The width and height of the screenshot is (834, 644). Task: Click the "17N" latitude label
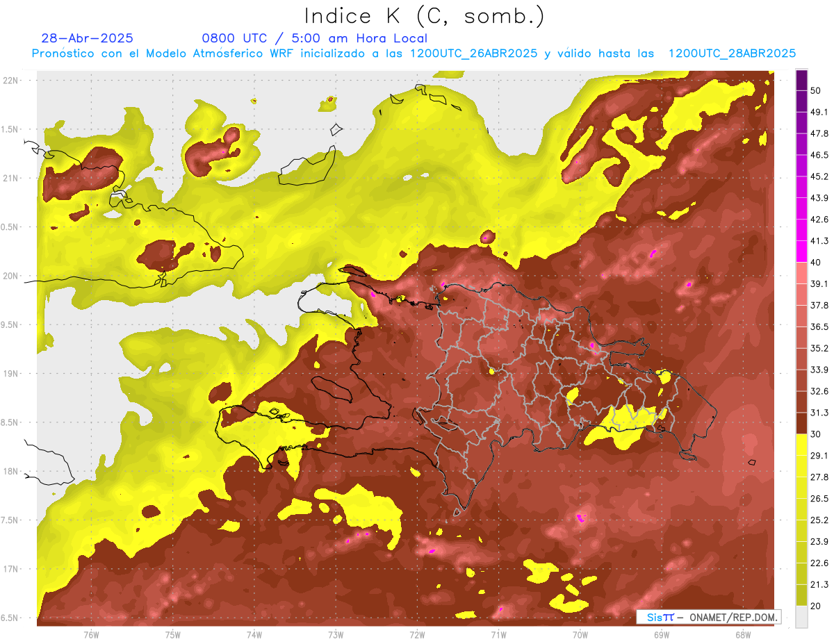click(x=12, y=569)
